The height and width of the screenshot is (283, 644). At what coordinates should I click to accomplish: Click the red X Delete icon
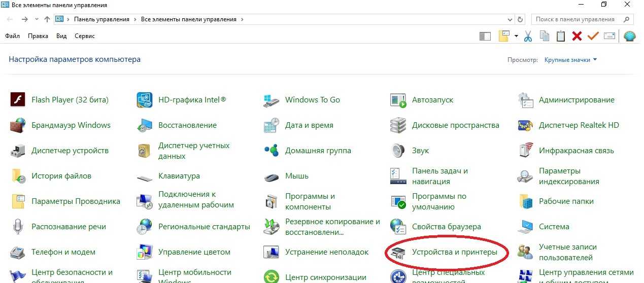577,36
